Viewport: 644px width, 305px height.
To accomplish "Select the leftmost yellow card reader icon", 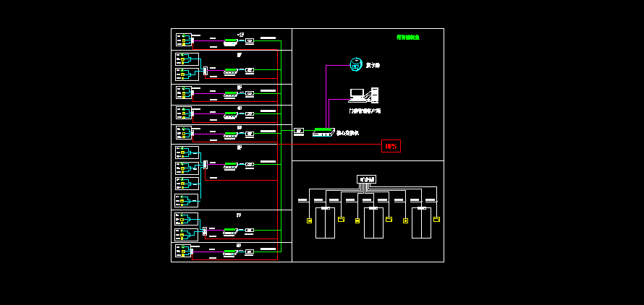I will 309,220.
